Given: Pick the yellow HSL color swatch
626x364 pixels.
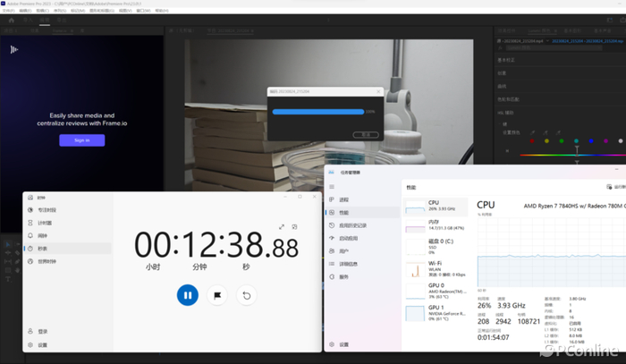Looking at the screenshot, I should 546,141.
